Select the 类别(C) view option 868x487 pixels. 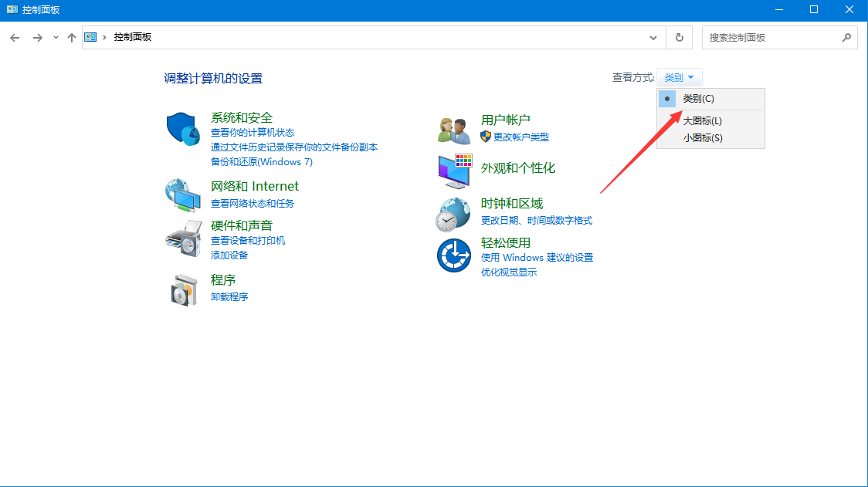(698, 99)
